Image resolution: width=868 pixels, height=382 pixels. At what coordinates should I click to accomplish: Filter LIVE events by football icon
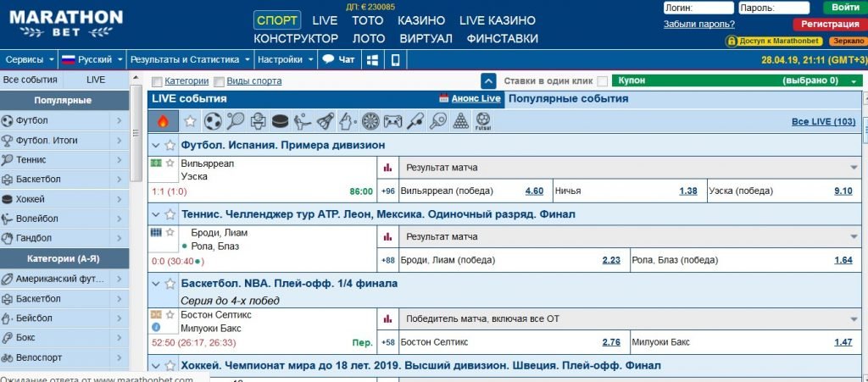click(x=213, y=121)
